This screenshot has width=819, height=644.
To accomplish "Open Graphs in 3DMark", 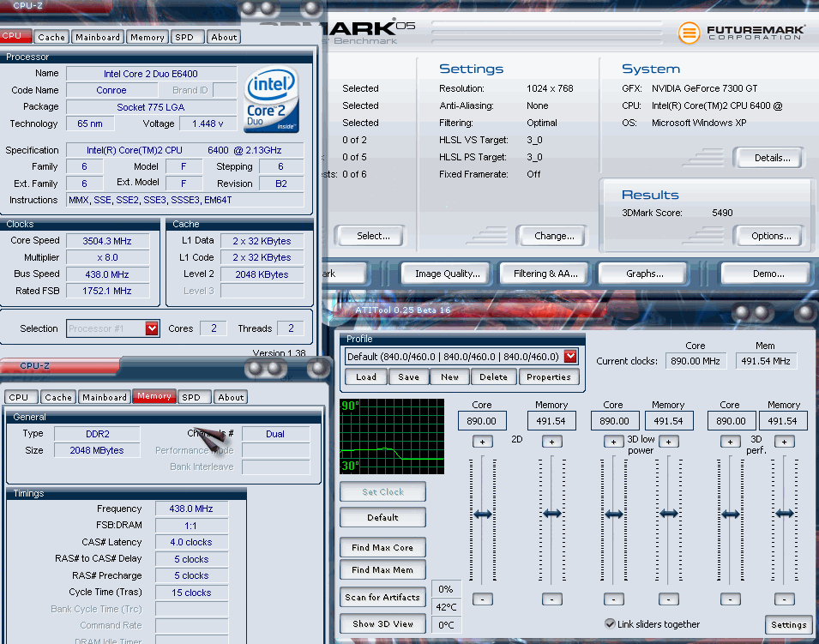I will click(x=643, y=274).
